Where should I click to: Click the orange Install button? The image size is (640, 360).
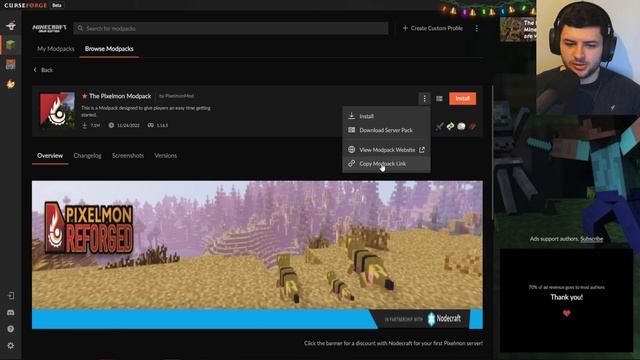coord(462,98)
